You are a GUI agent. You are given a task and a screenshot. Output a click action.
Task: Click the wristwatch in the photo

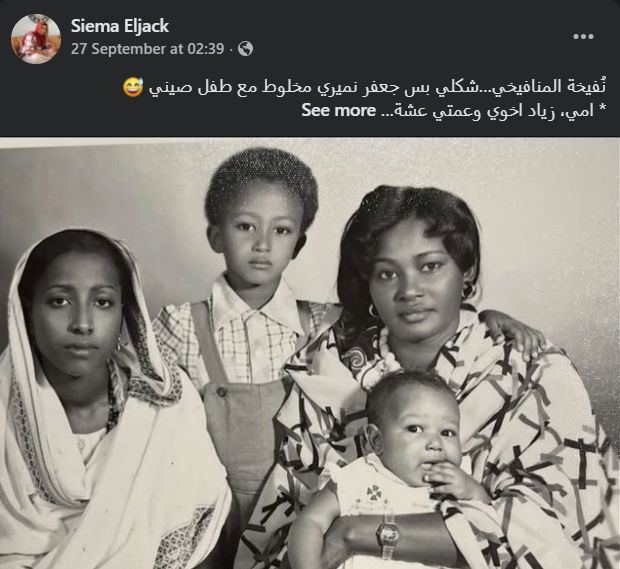387,534
